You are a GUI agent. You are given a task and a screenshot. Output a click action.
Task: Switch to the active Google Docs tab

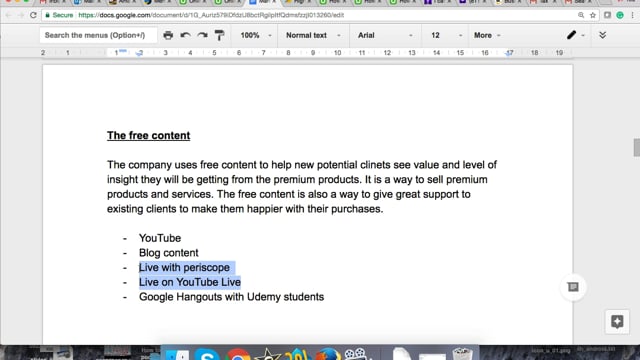pyautogui.click(x=262, y=2)
